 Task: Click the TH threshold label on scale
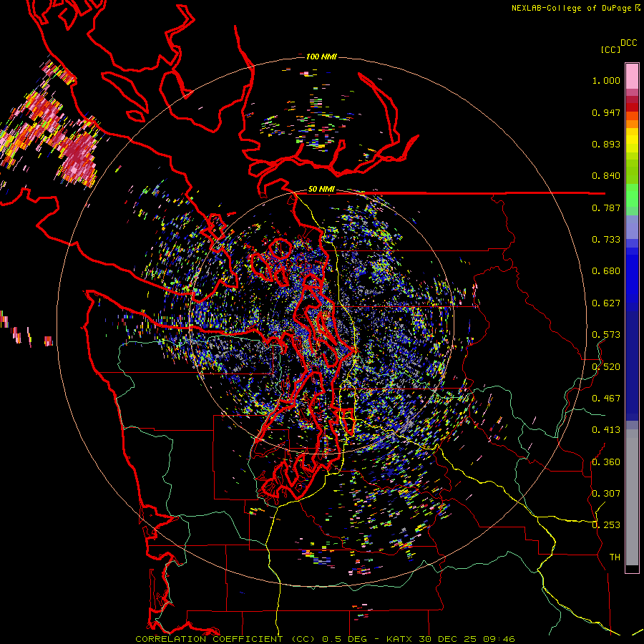pyautogui.click(x=615, y=557)
